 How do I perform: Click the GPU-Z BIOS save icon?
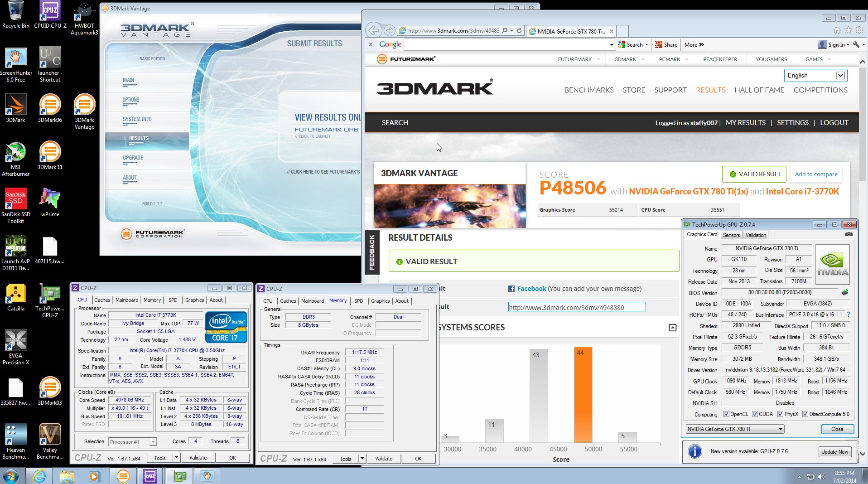[844, 292]
